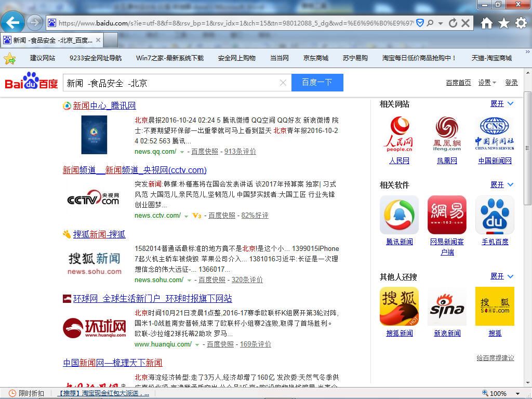This screenshot has height=399, width=532.
Task: Open a new blank tab button
Action: point(111,40)
